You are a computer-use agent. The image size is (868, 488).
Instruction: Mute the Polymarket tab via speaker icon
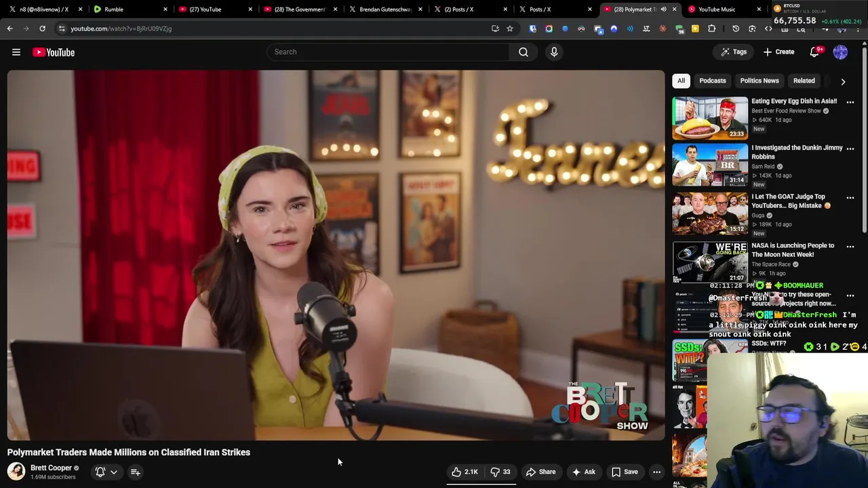tap(663, 9)
